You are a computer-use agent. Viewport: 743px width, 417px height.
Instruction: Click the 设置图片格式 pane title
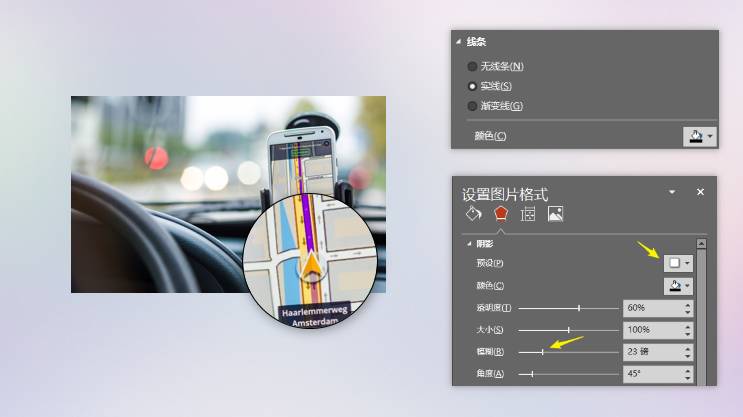pos(505,194)
